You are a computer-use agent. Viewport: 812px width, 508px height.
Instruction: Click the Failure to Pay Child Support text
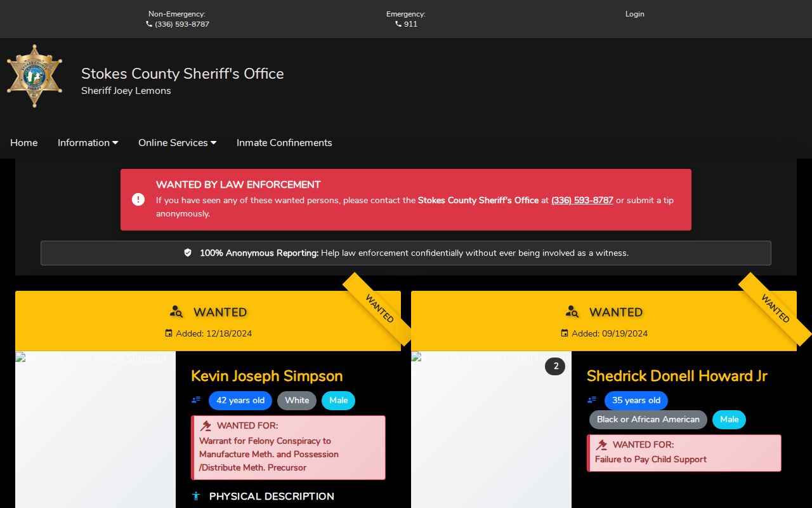(651, 459)
